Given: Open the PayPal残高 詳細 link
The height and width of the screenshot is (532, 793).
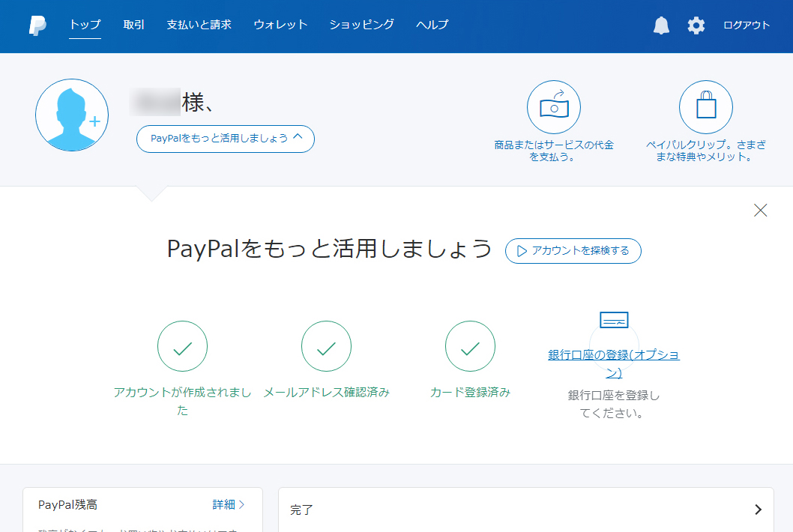Looking at the screenshot, I should point(228,505).
